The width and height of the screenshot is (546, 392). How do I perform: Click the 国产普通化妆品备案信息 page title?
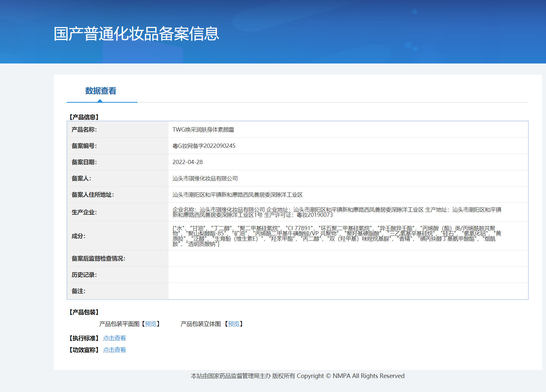(136, 34)
